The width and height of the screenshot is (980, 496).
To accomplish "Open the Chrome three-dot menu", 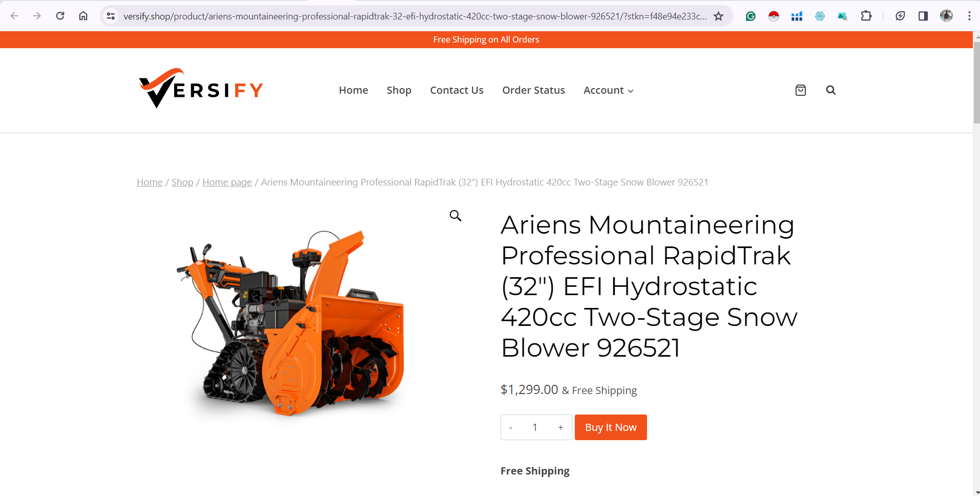I will click(x=969, y=16).
